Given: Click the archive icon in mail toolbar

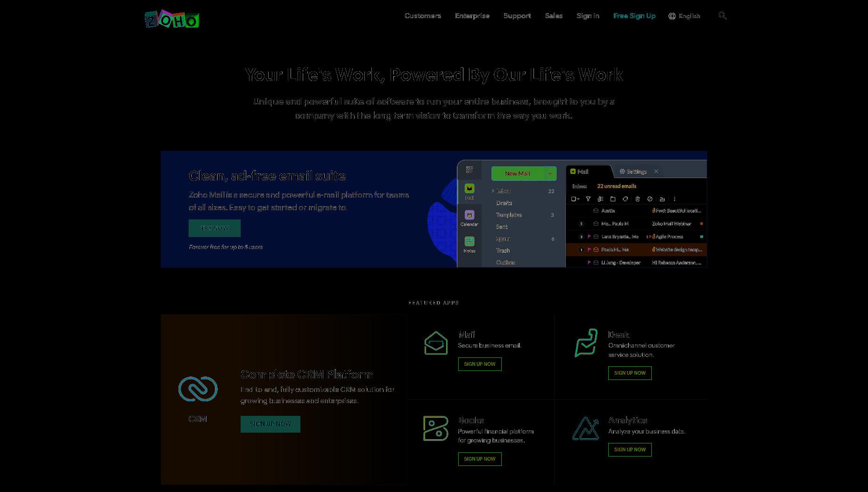Looking at the screenshot, I should 662,199.
